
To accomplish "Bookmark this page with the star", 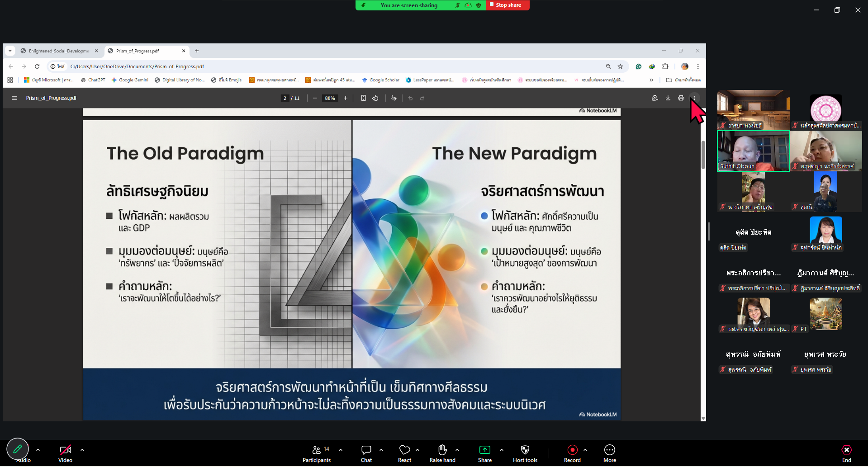I will click(x=620, y=66).
